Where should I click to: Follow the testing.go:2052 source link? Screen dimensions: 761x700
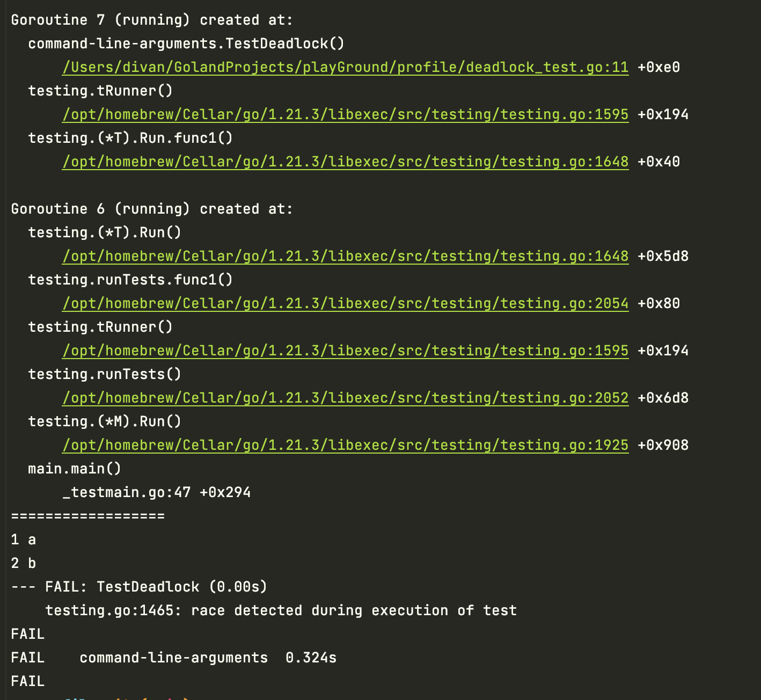point(345,398)
